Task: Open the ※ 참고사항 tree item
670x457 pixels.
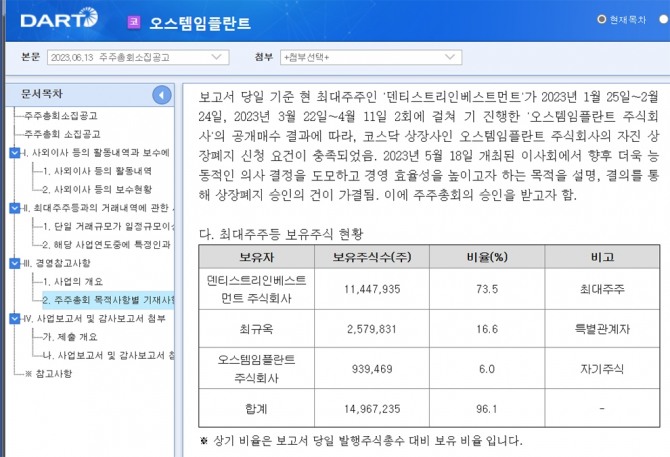Action: 48,374
